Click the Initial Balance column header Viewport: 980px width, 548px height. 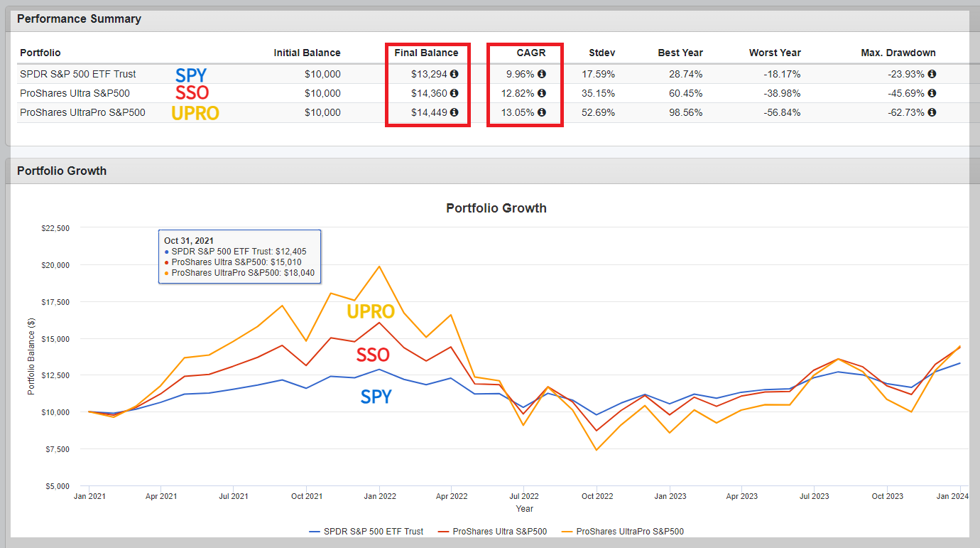pos(307,53)
